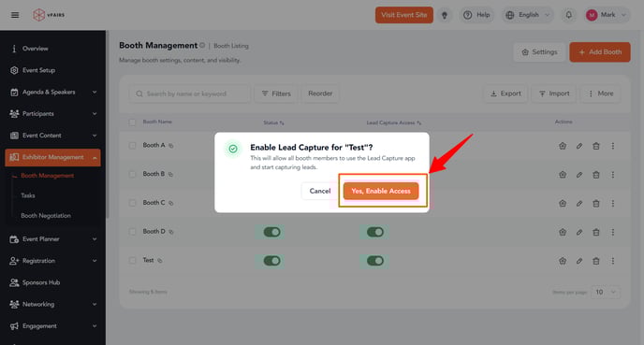
Task: Edit Booth A using pencil icon
Action: [x=579, y=146]
